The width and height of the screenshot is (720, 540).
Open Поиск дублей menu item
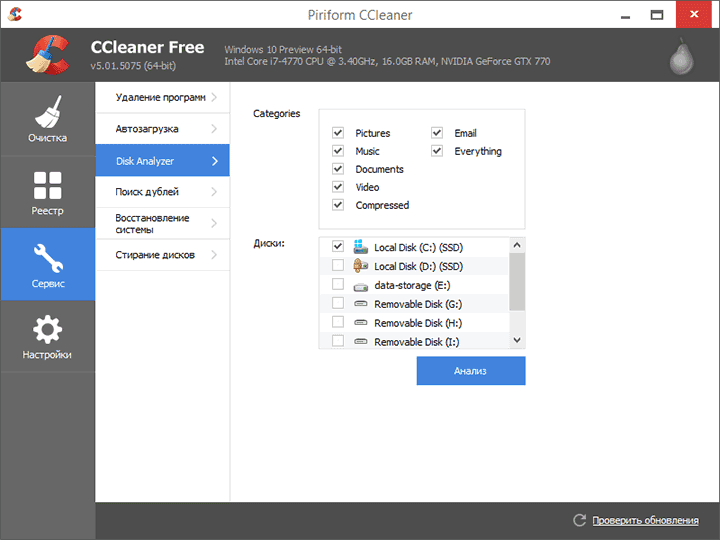click(163, 192)
